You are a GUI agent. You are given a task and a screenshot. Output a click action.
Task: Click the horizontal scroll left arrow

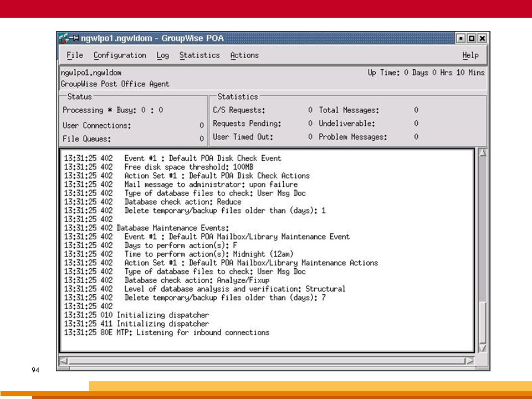pyautogui.click(x=64, y=361)
